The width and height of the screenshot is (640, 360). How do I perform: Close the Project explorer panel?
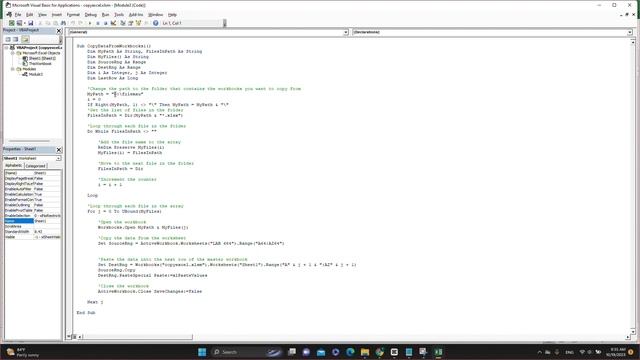coord(59,31)
